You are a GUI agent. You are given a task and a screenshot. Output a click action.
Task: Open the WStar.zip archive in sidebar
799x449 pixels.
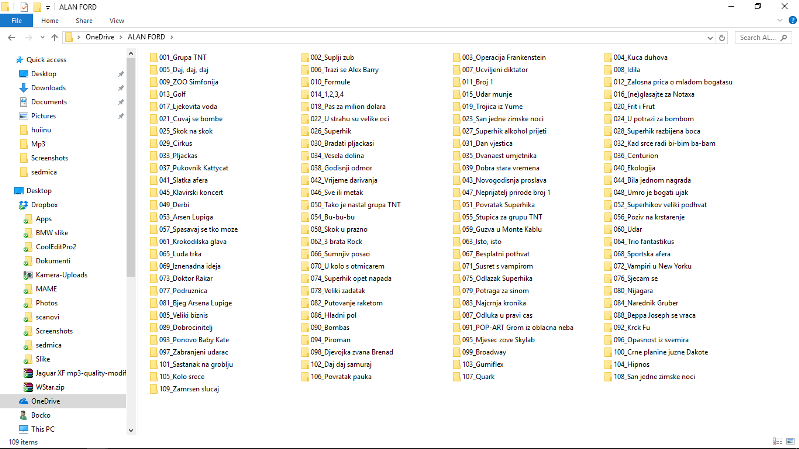tap(50, 386)
